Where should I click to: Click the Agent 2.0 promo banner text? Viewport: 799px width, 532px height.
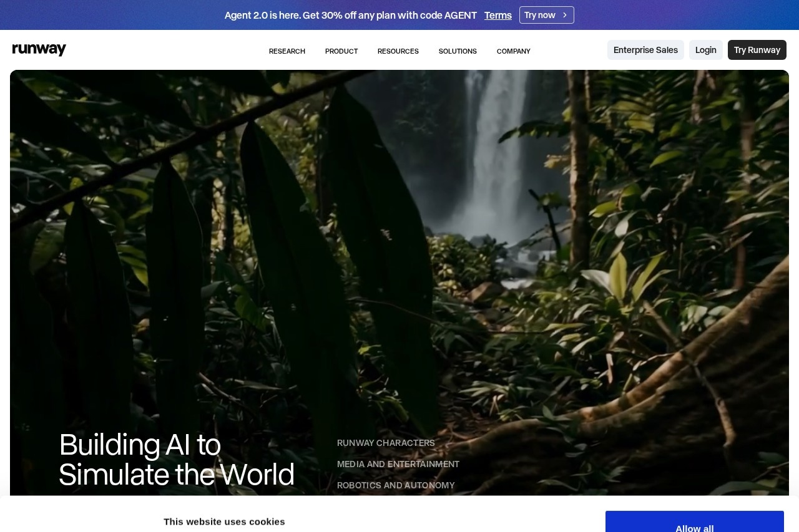(351, 15)
